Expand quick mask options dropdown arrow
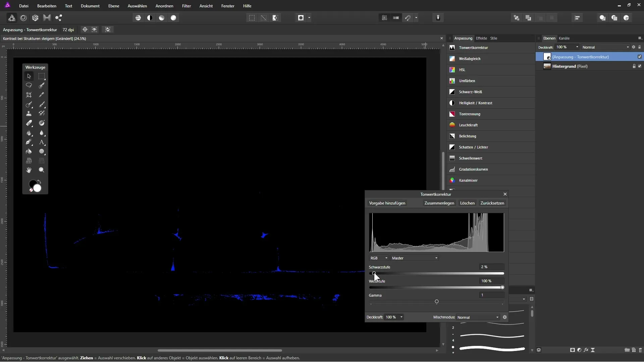Screen dimensions: 644x362 tap(309, 18)
